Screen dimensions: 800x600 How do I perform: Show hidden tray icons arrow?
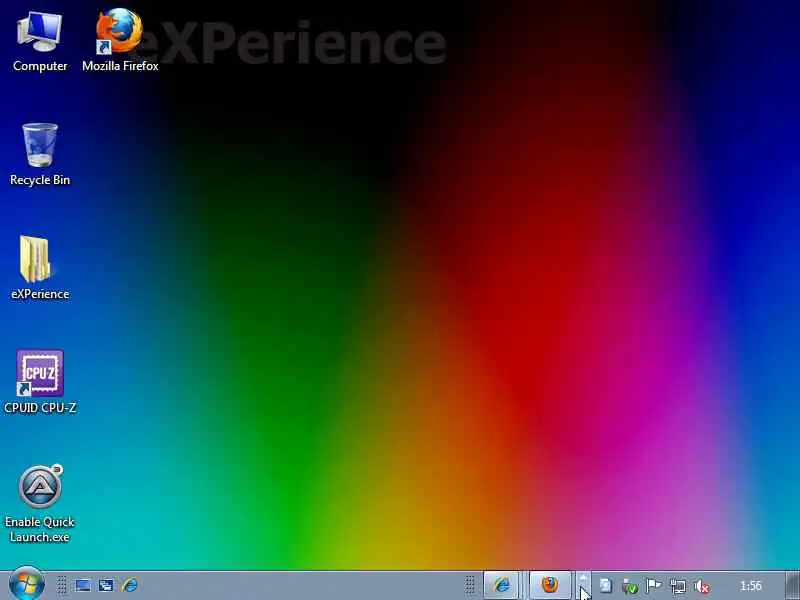(583, 585)
